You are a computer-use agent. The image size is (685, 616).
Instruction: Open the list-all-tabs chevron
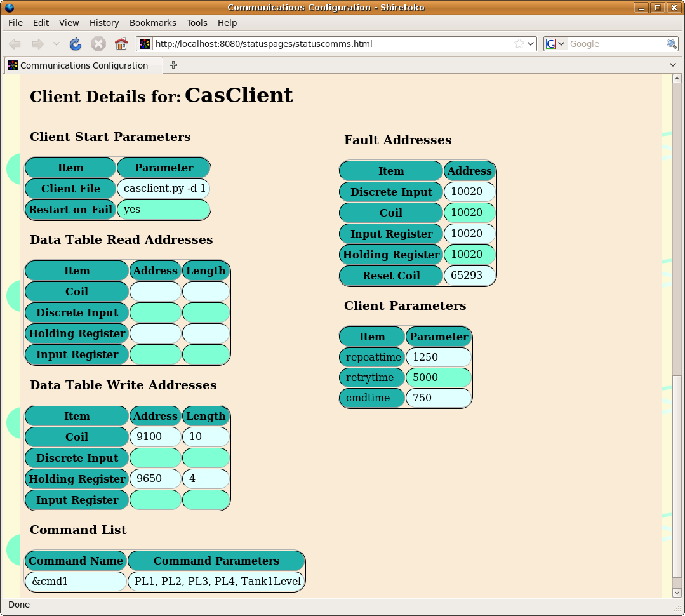672,65
